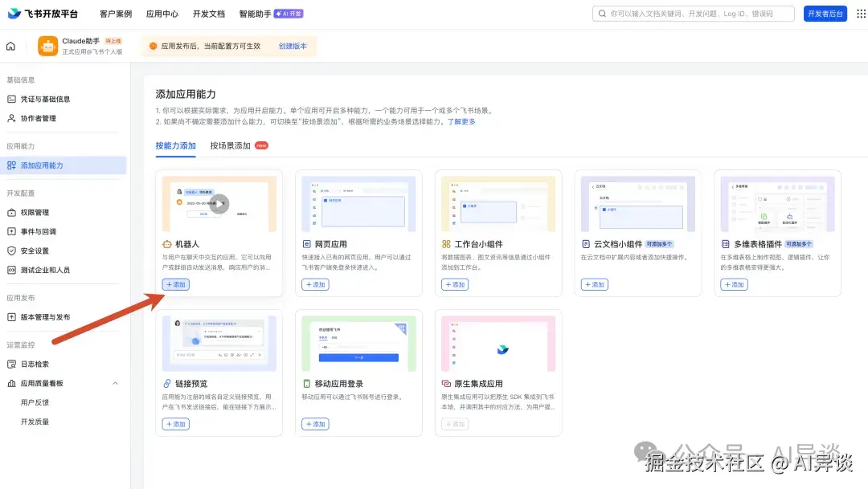
Task: Open the 智能助手 menu
Action: tap(256, 14)
